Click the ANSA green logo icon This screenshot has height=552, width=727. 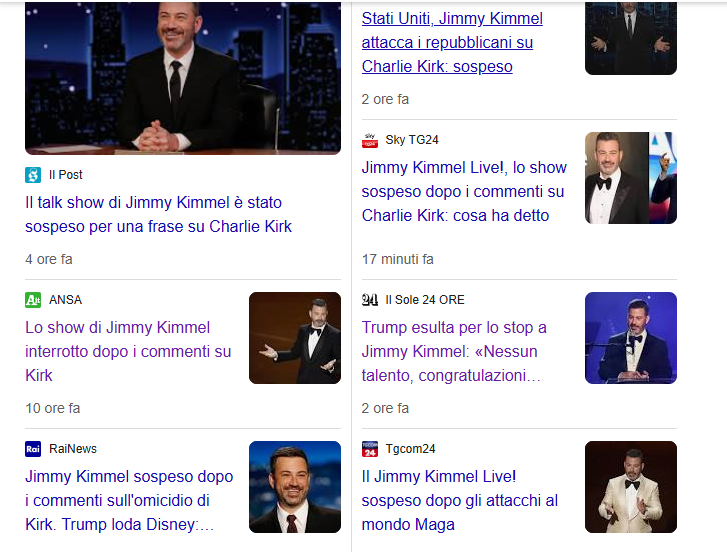pyautogui.click(x=33, y=300)
